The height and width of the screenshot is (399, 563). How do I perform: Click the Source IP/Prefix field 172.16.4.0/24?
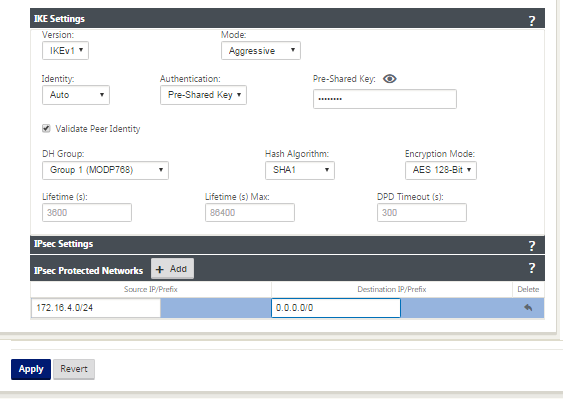coord(96,308)
